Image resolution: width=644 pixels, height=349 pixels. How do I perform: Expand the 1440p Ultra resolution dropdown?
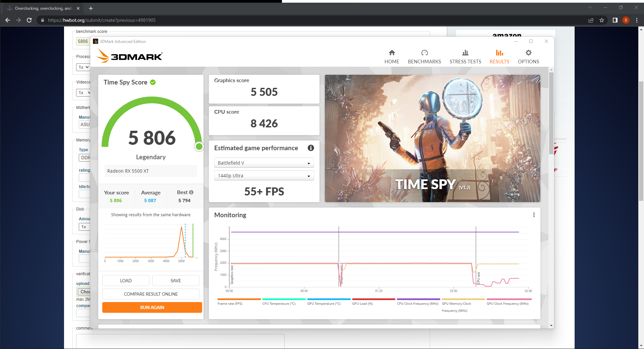(264, 176)
